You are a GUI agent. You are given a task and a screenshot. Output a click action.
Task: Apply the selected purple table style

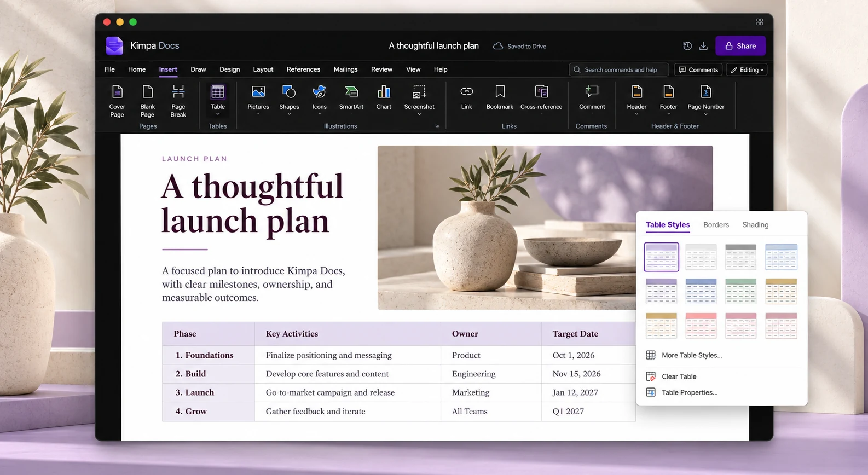[x=661, y=257]
